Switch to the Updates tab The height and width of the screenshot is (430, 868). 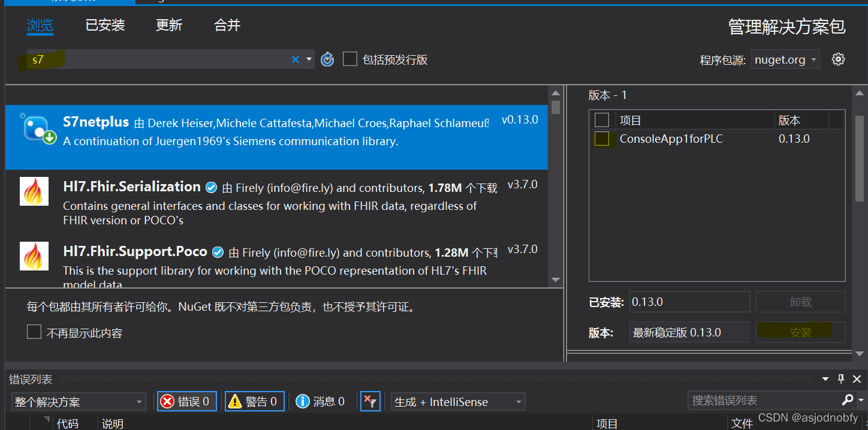(169, 25)
